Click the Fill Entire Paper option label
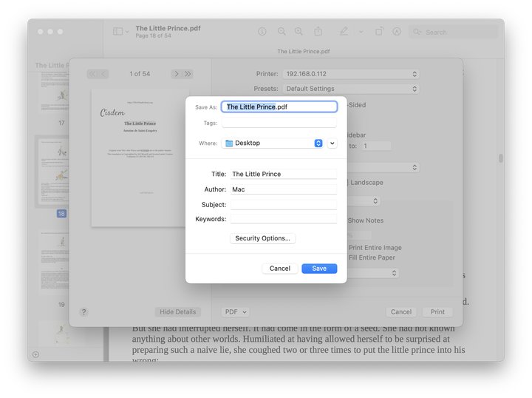 coord(372,257)
